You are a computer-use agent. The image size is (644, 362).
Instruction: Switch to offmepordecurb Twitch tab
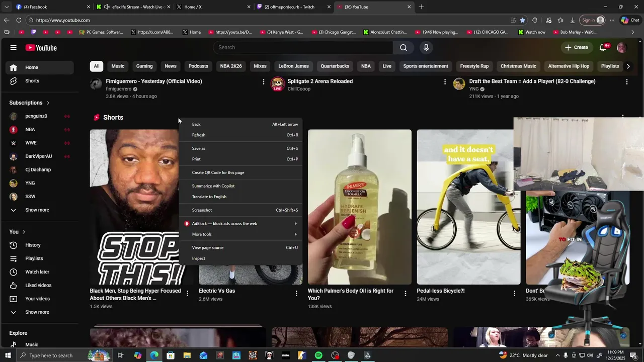pyautogui.click(x=293, y=7)
